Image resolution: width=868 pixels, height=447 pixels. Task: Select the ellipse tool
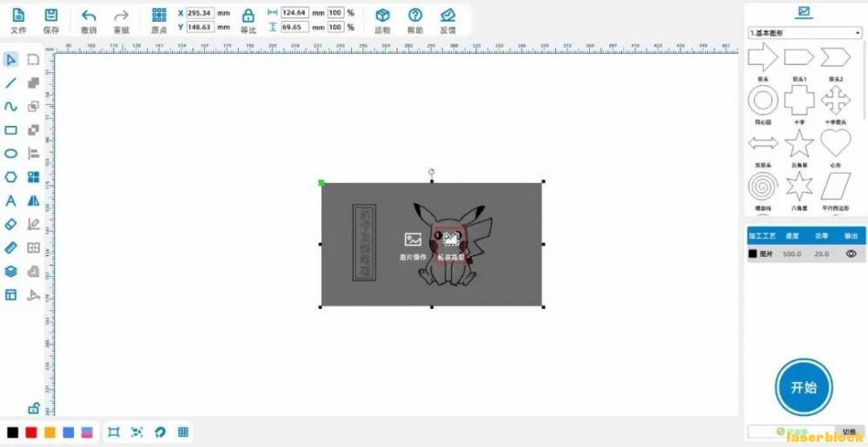point(11,154)
